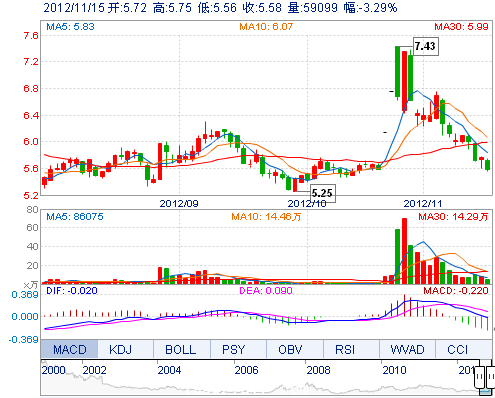This screenshot has height=398, width=495.
Task: Click the 2004 marker on overview timeline
Action: (x=169, y=370)
